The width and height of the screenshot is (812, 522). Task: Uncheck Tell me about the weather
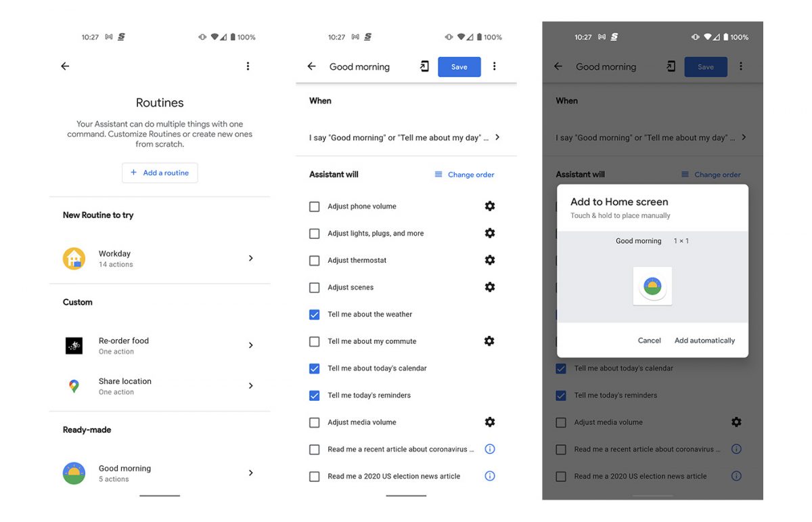click(x=314, y=314)
